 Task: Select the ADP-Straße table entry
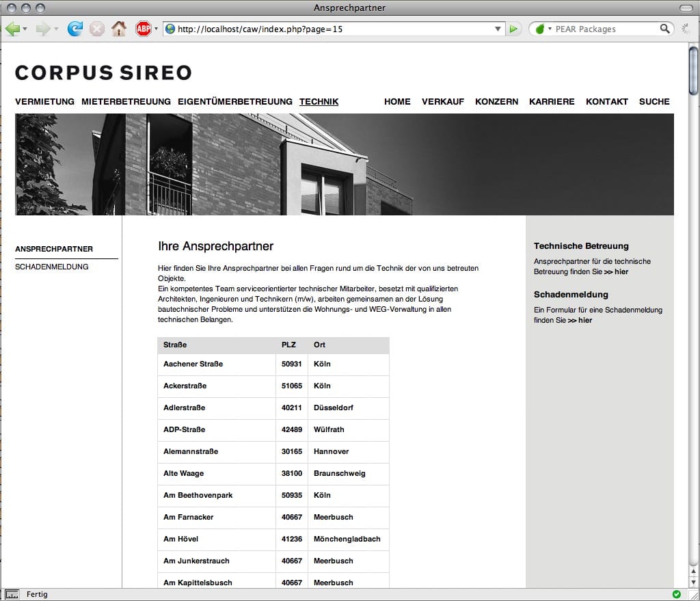[x=185, y=429]
